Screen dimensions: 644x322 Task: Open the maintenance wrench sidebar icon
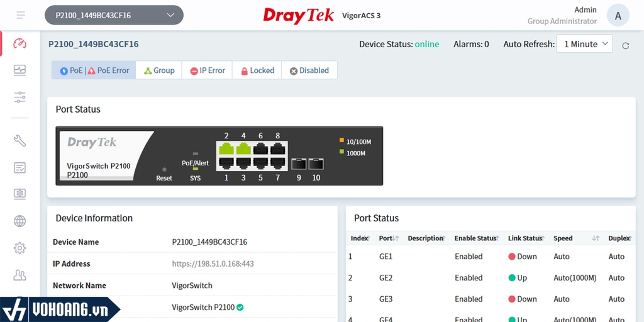point(19,141)
